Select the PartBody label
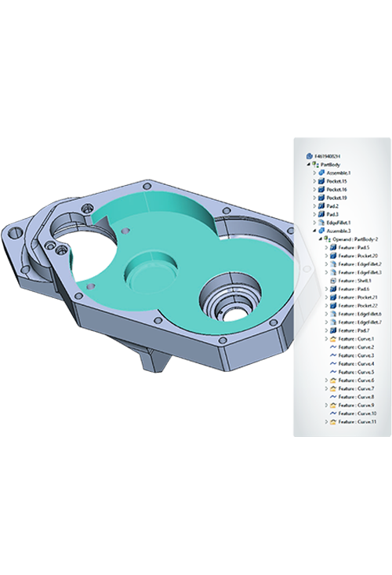Viewport: 392px width, 575px height. [x=330, y=165]
